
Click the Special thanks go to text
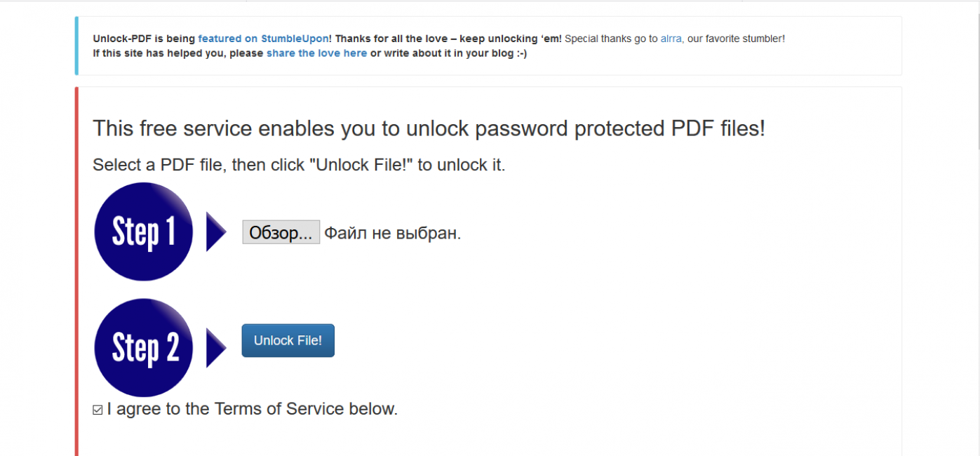click(x=611, y=39)
